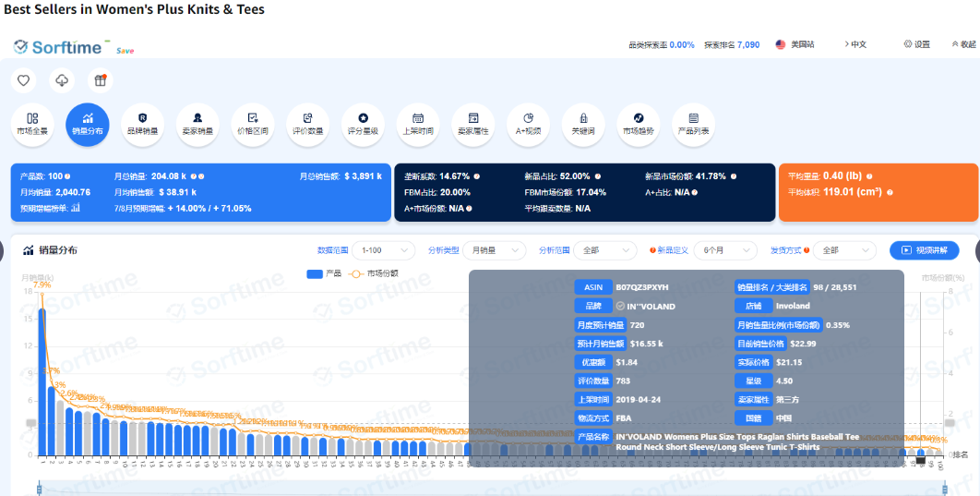Switch to the 卖家属性 tab
The height and width of the screenshot is (496, 980).
[x=473, y=125]
